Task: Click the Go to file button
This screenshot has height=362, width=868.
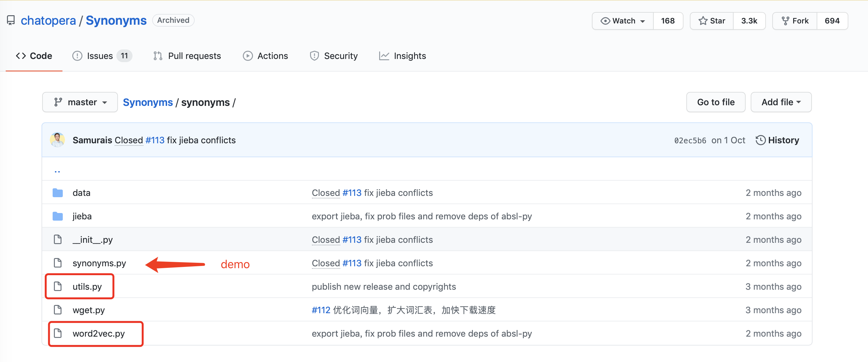Action: pyautogui.click(x=716, y=102)
